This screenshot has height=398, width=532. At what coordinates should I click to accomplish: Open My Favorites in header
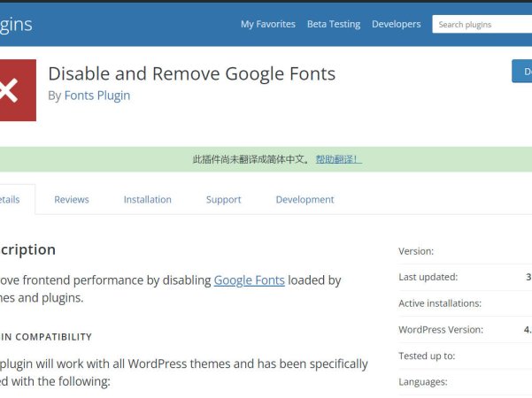pos(267,24)
